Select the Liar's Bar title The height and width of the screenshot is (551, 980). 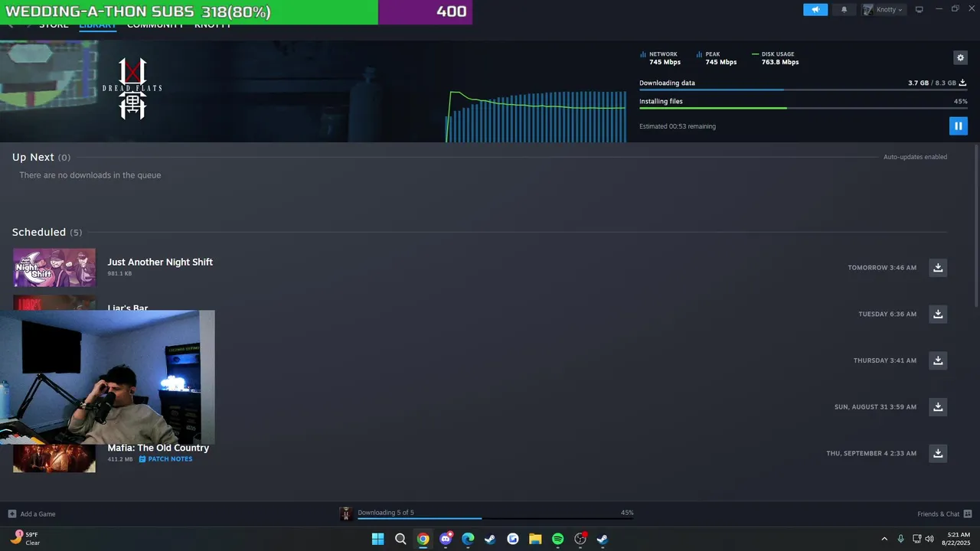(x=128, y=308)
